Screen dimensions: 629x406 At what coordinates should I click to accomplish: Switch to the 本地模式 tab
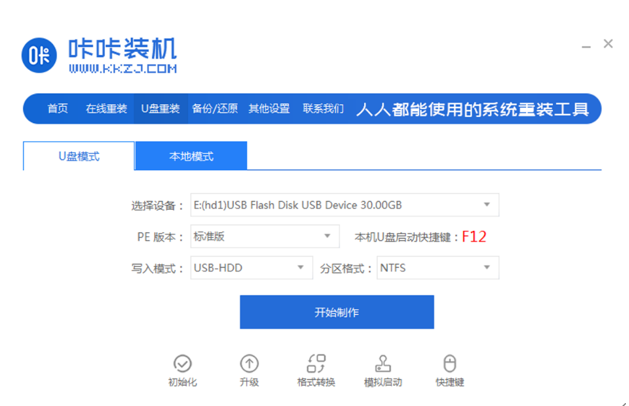[x=191, y=156]
